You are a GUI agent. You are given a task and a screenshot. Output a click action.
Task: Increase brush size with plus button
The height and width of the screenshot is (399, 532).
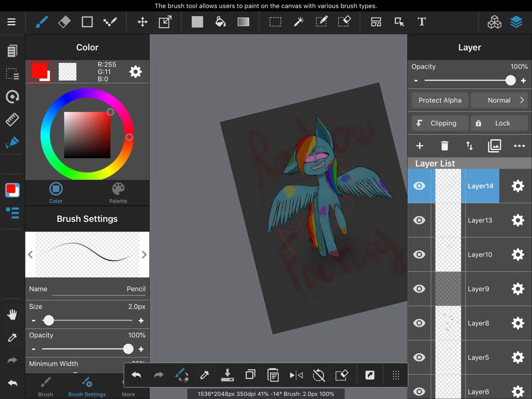coord(141,320)
